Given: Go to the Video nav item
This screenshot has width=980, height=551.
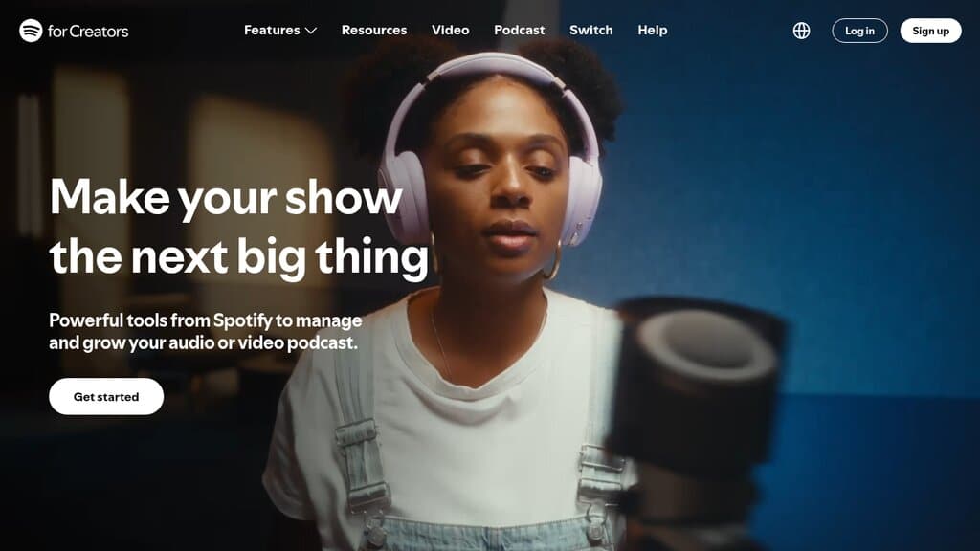Looking at the screenshot, I should pyautogui.click(x=450, y=30).
